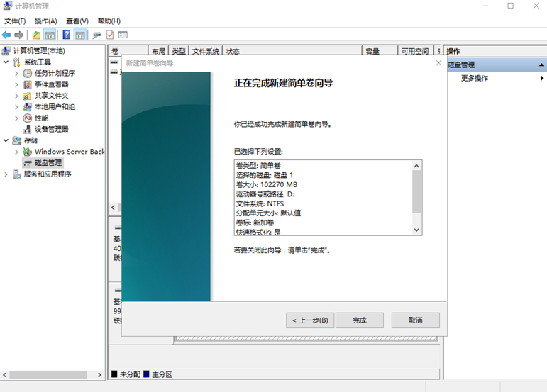Select the 驱动器号或路径: D: line
The height and width of the screenshot is (392, 547).
(265, 194)
